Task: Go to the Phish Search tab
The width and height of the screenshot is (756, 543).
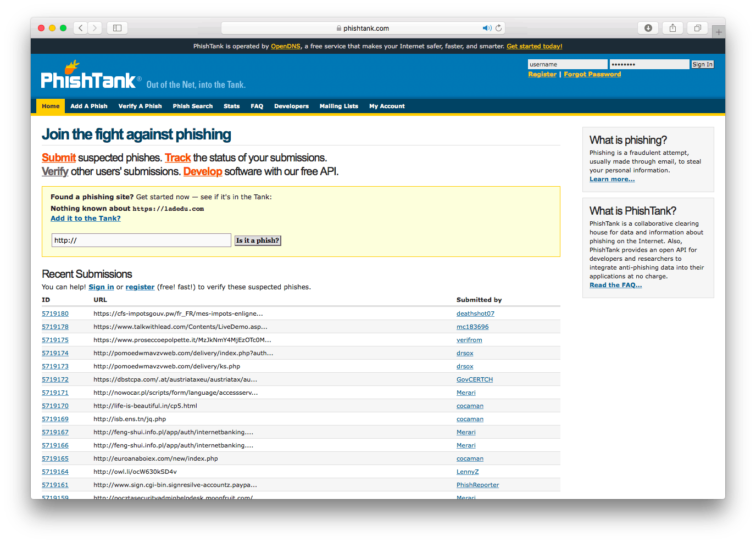Action: [193, 106]
